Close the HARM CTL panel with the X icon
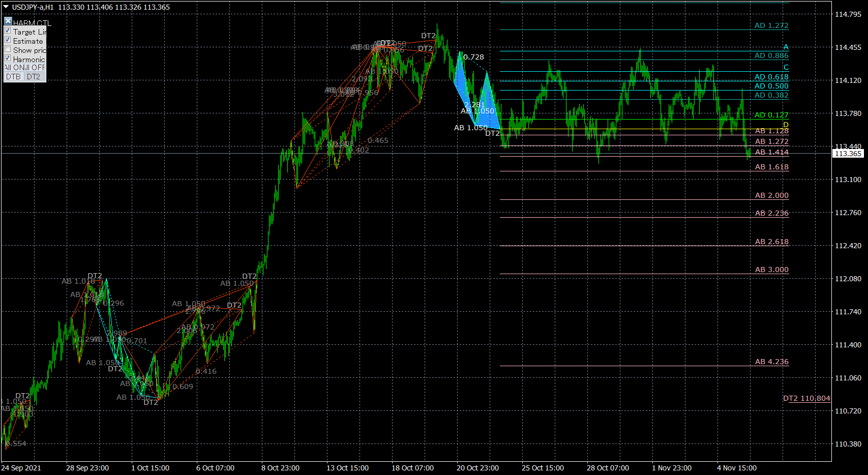The image size is (868, 475). pyautogui.click(x=8, y=21)
